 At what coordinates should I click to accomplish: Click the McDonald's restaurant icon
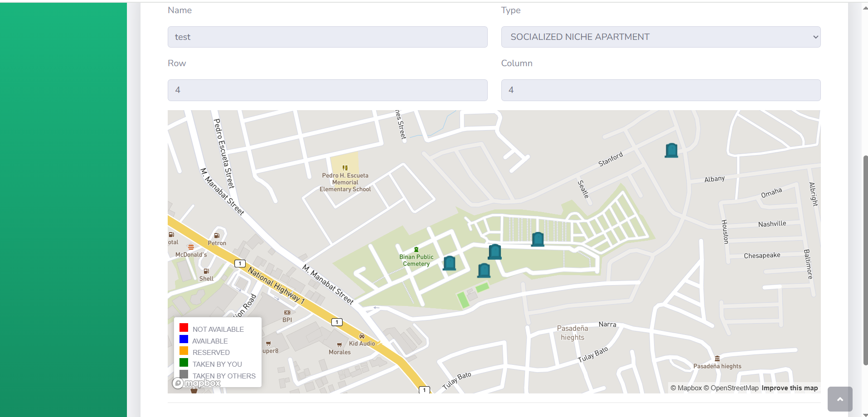tap(191, 247)
